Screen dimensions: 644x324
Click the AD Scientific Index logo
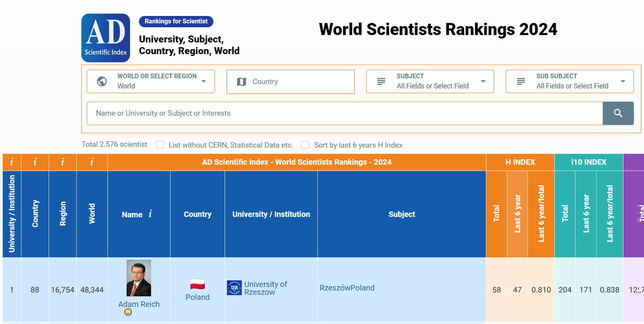tap(106, 38)
